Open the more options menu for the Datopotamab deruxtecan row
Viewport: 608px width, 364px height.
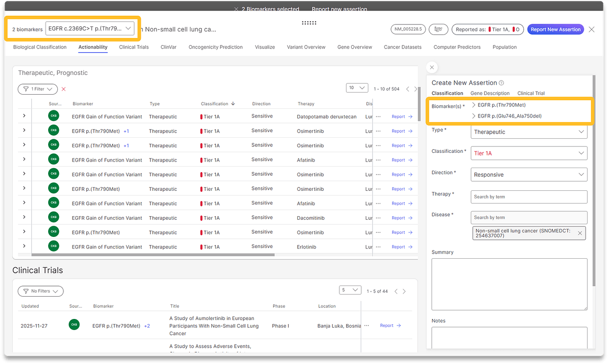click(378, 116)
